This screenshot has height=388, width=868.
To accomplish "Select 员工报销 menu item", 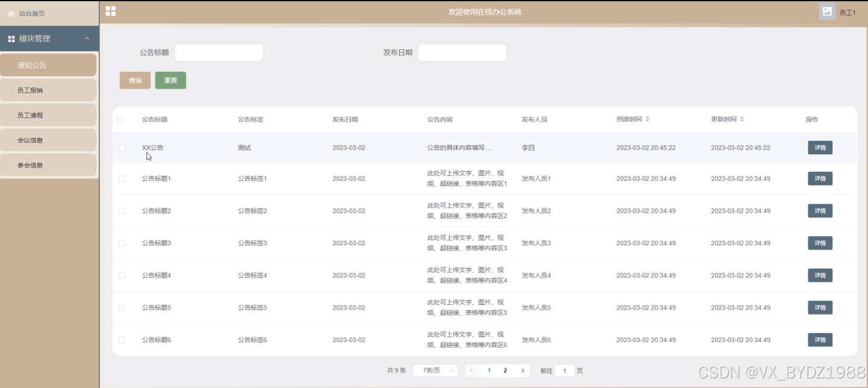I will click(48, 90).
